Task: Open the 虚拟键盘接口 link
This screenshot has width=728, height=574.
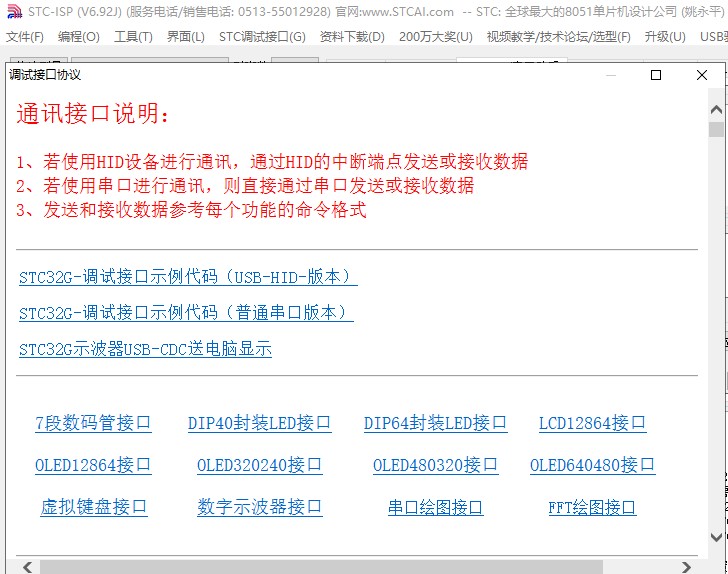Action: [x=94, y=507]
